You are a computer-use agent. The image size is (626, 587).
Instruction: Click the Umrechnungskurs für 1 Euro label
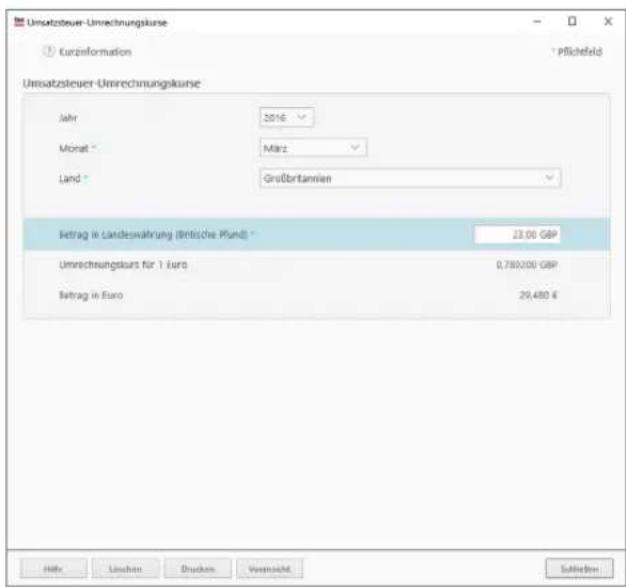123,265
